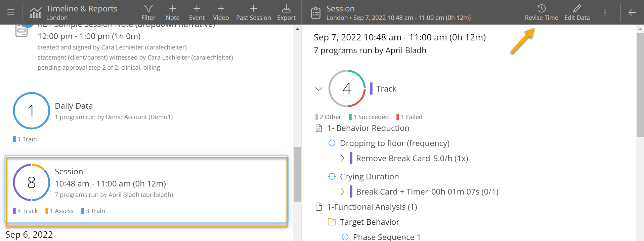Open the hamburger navigation menu
Image resolution: width=644 pixels, height=241 pixels.
coord(11,12)
